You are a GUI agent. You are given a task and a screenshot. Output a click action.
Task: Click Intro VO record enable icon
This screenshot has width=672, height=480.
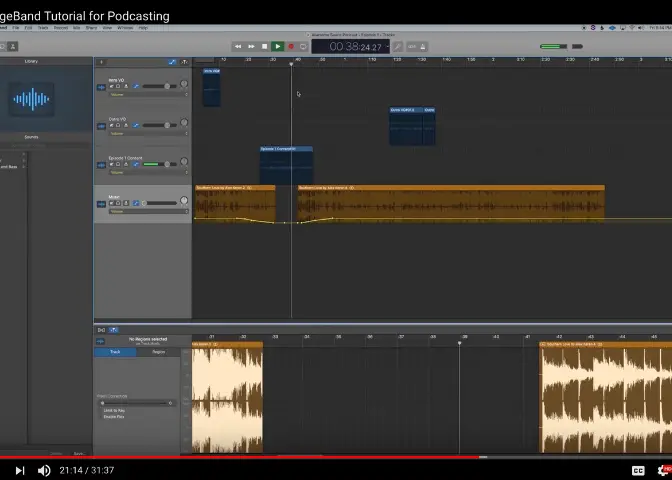[x=126, y=87]
